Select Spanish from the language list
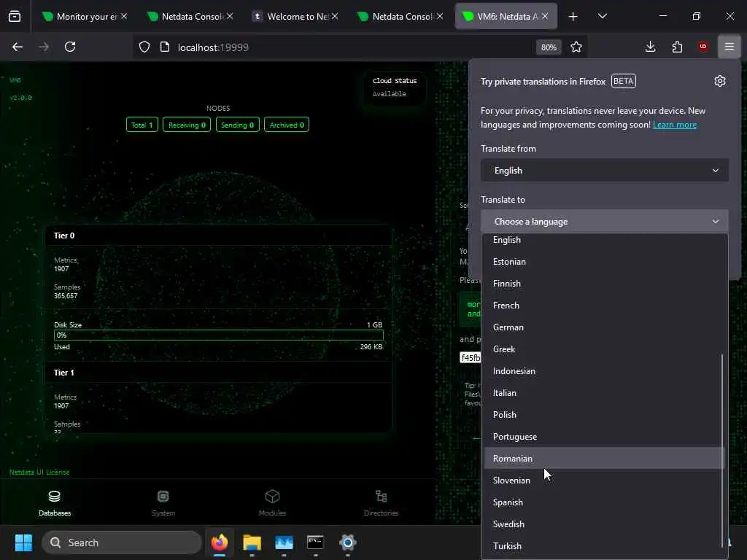This screenshot has height=560, width=747. pos(603,502)
